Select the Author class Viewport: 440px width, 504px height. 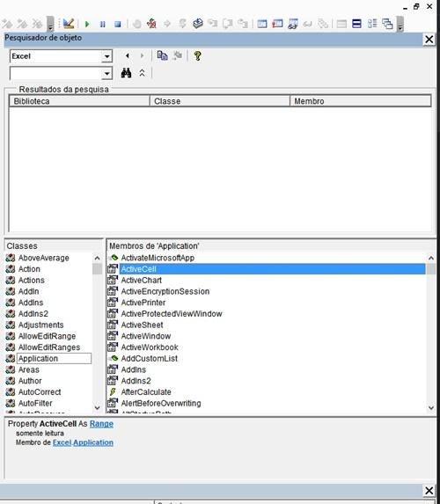pyautogui.click(x=30, y=381)
